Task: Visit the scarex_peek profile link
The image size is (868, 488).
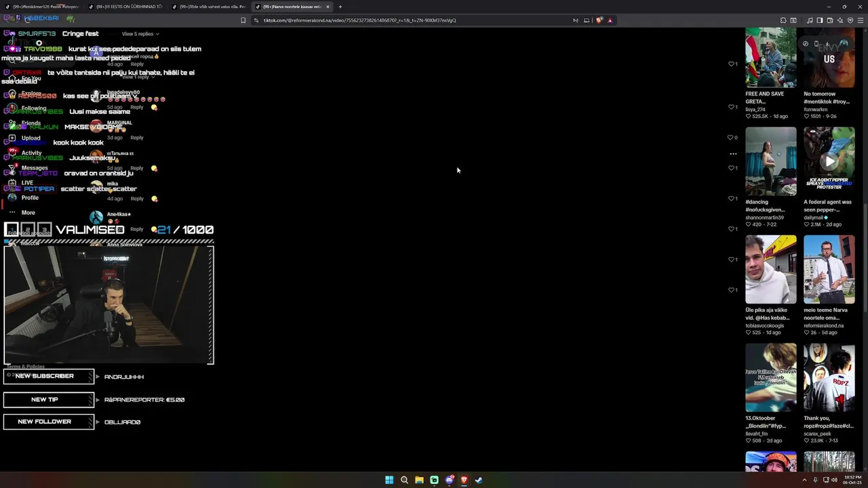Action: 817,434
